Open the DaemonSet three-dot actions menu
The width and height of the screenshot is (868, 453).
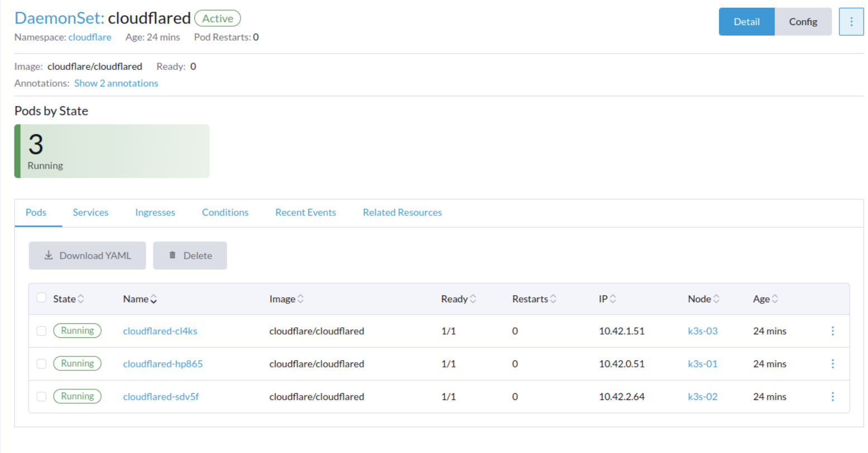click(851, 22)
